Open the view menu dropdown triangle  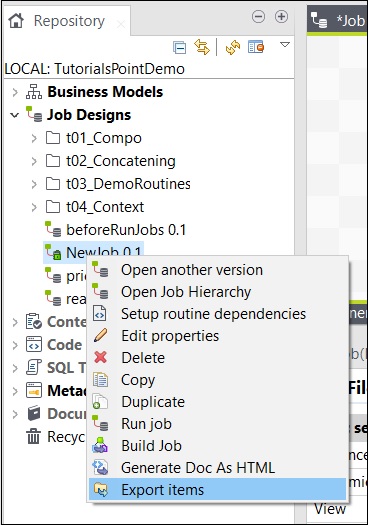tap(285, 44)
